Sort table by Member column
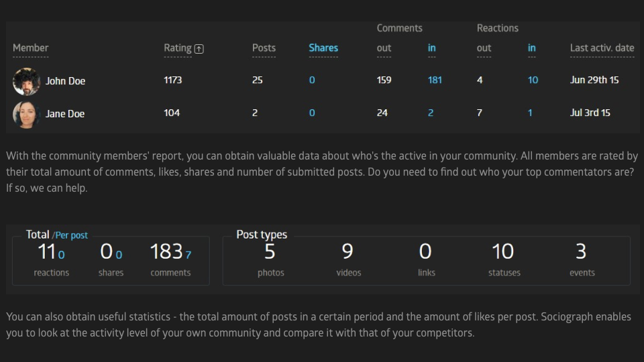This screenshot has height=362, width=644. 30,48
